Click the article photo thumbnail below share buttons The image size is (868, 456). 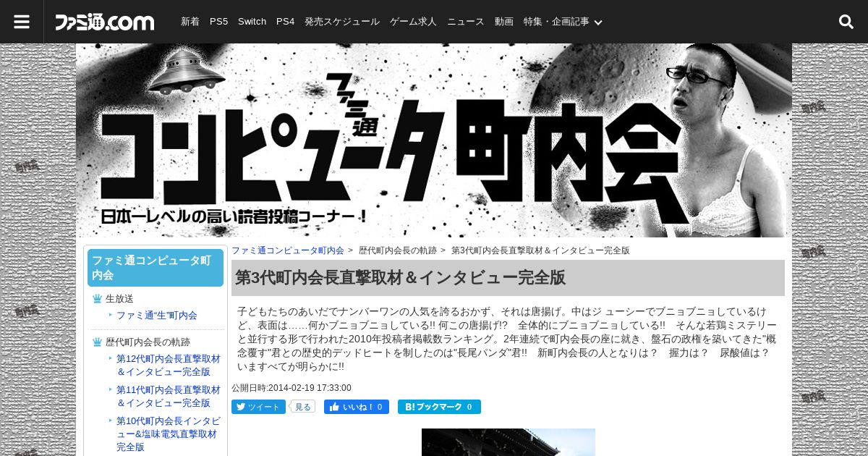pos(509,442)
